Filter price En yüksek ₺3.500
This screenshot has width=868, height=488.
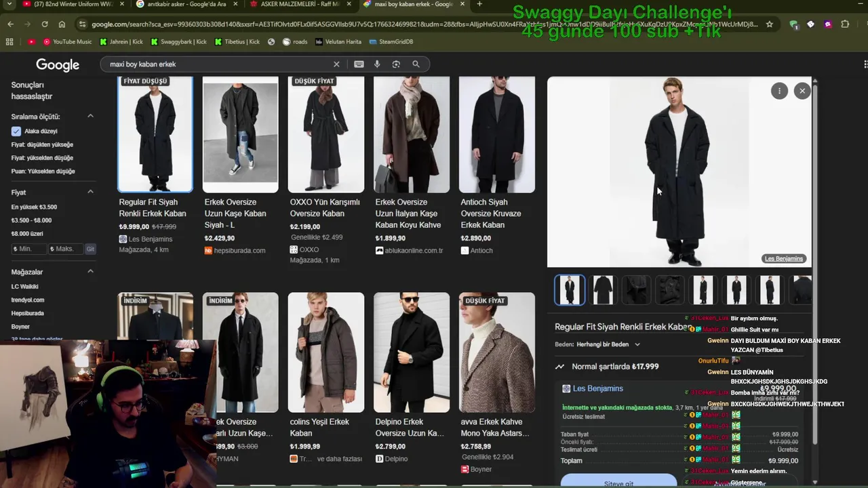tap(34, 207)
